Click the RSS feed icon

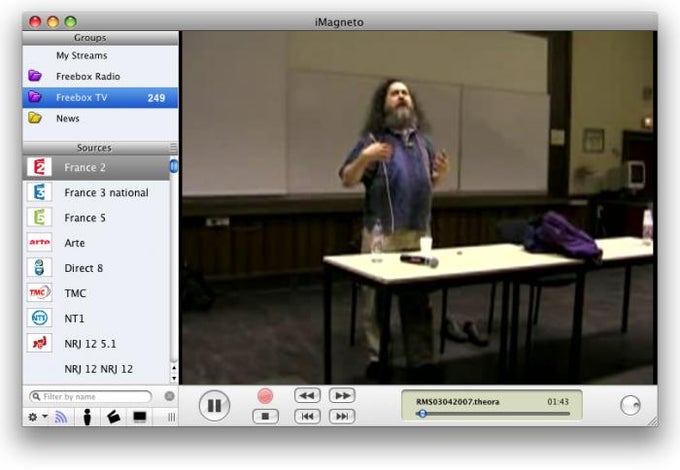pyautogui.click(x=61, y=417)
